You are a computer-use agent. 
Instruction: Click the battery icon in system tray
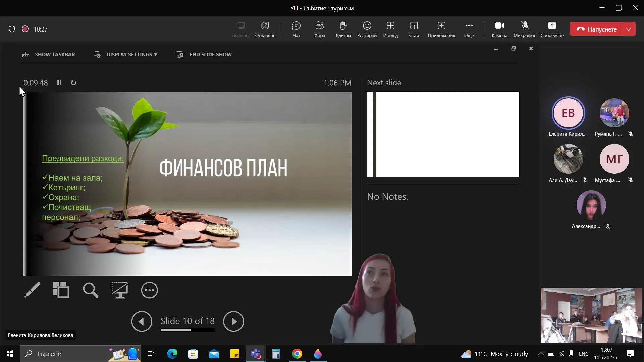551,354
